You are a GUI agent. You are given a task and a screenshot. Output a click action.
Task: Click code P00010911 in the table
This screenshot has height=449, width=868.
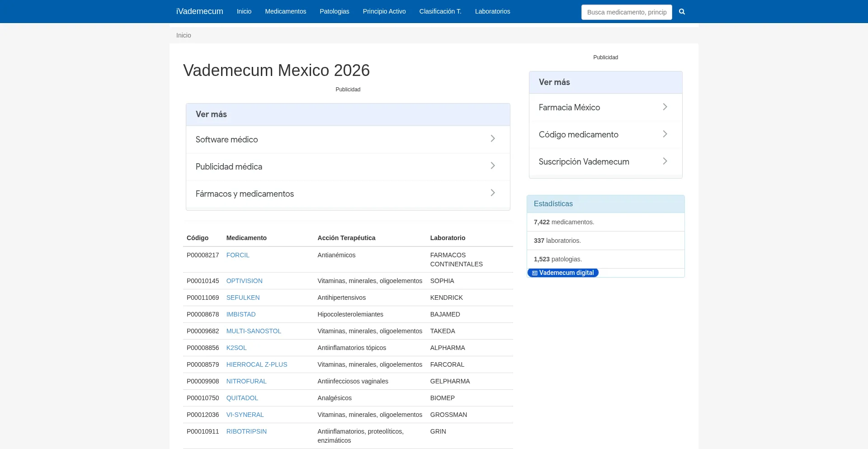pos(203,431)
